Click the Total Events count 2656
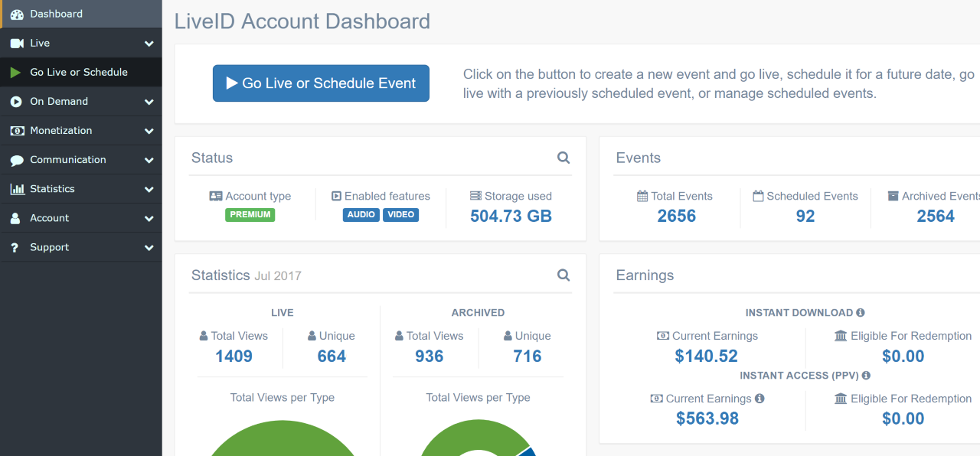980x456 pixels. [676, 216]
